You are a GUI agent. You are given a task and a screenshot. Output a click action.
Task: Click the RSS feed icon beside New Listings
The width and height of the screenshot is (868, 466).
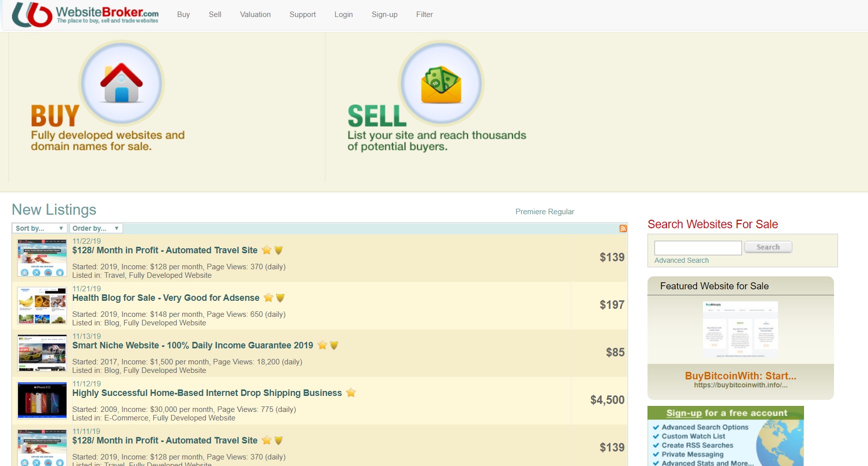click(623, 228)
